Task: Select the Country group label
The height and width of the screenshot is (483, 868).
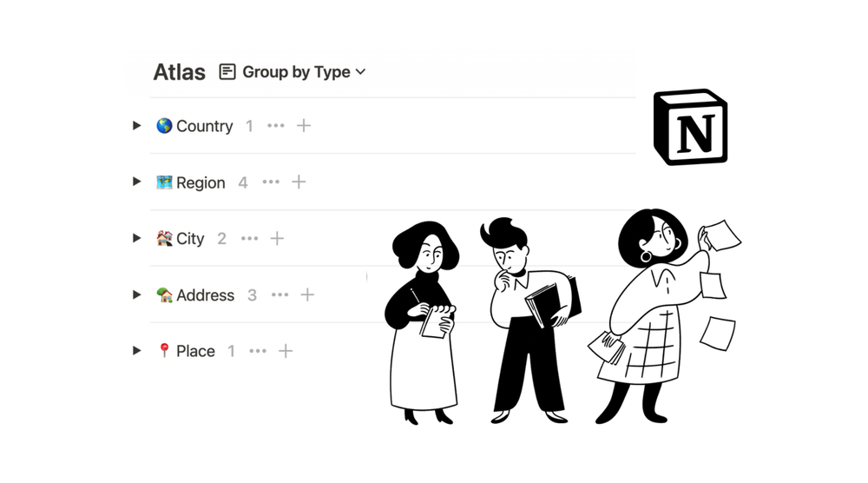Action: pos(204,126)
